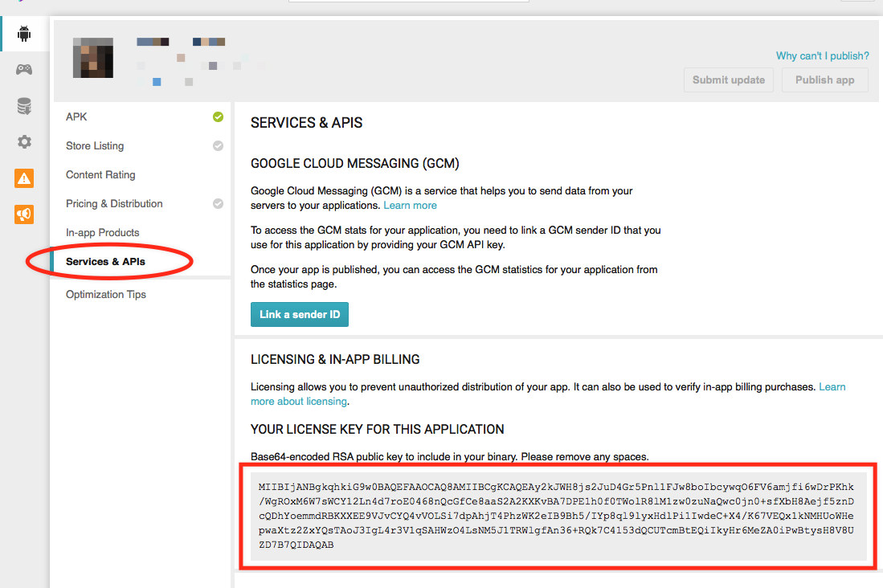
Task: Open the Alerts warning triangle icon
Action: point(24,178)
